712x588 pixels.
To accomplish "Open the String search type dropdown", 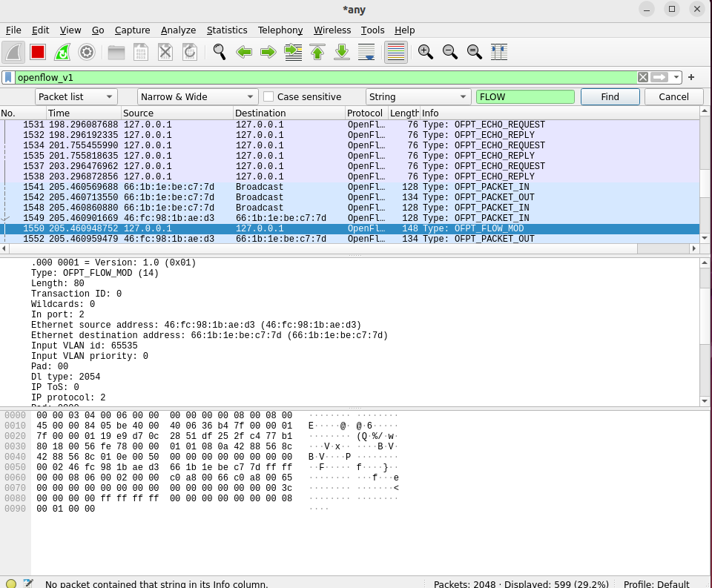I will (418, 96).
